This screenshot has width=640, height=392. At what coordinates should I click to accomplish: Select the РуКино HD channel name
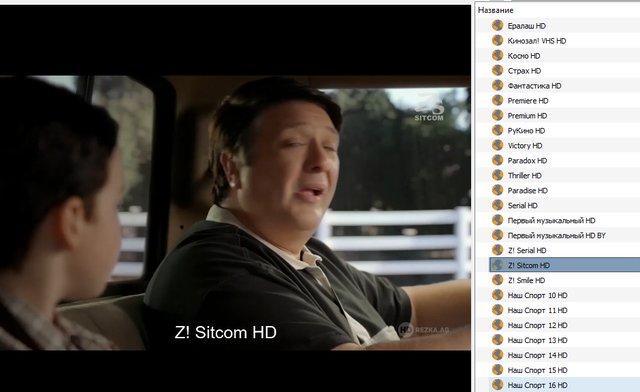[526, 131]
